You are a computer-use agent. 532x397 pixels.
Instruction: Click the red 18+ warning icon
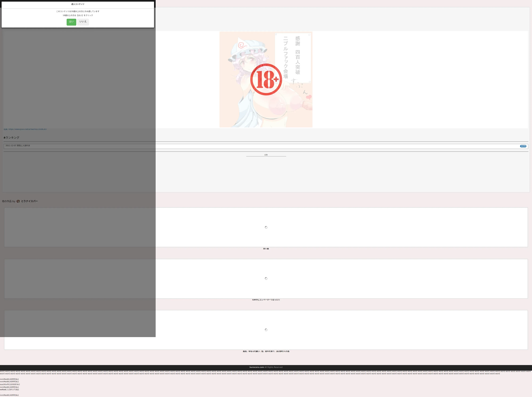(266, 79)
